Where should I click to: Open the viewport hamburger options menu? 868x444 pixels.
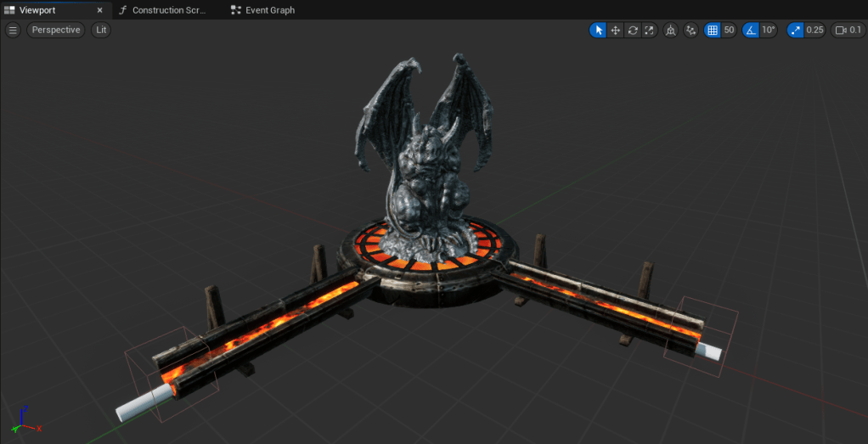tap(13, 30)
